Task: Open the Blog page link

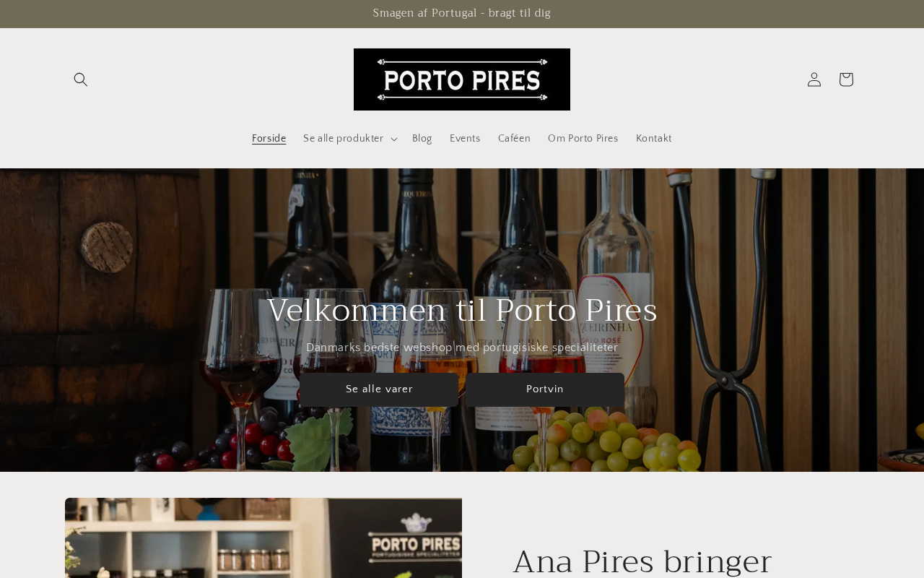Action: (x=422, y=139)
